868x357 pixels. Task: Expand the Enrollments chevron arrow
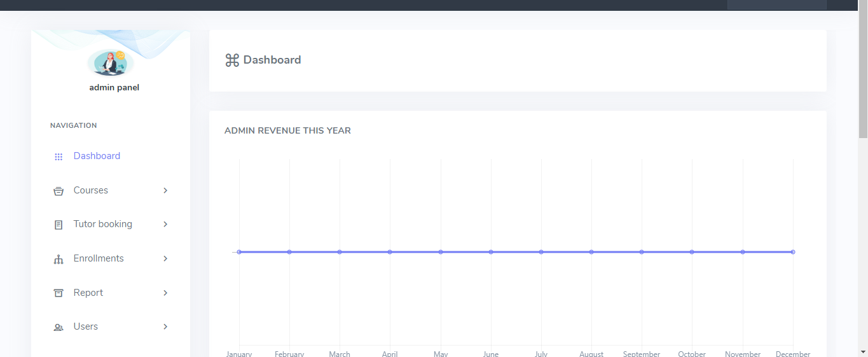[x=165, y=258]
